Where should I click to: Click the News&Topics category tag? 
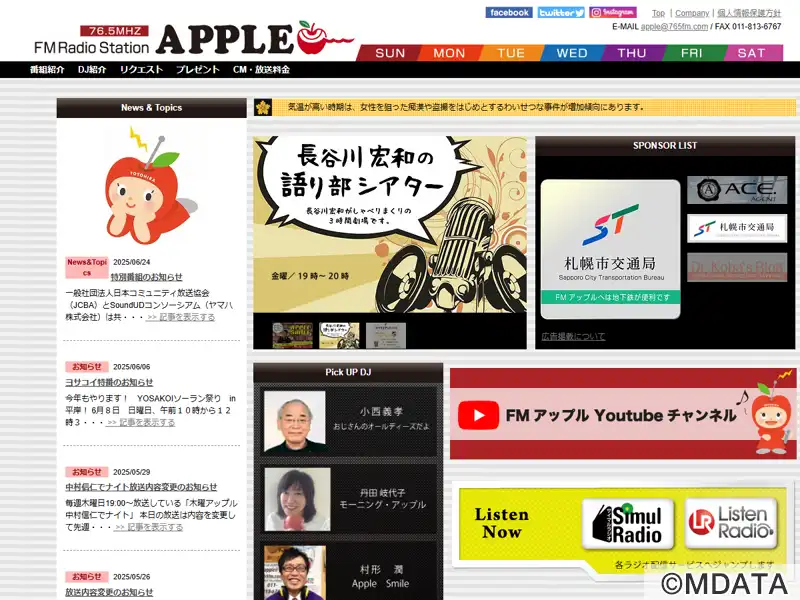point(87,267)
